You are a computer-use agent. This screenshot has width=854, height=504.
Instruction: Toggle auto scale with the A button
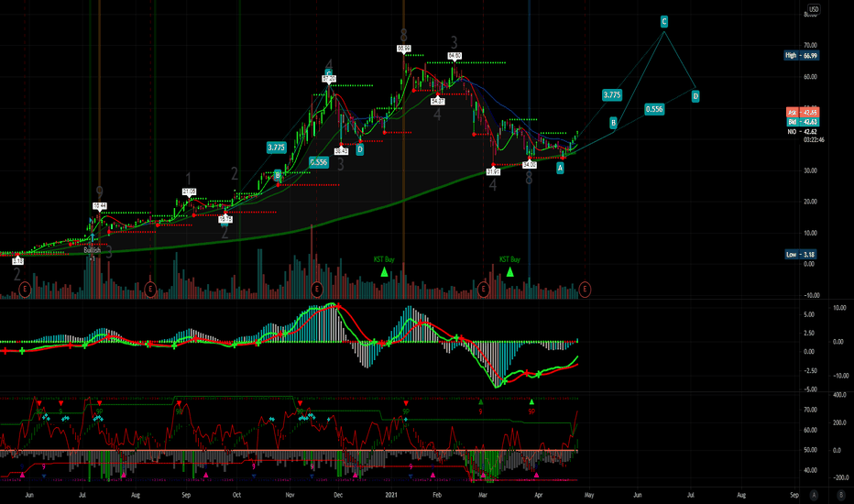click(814, 495)
